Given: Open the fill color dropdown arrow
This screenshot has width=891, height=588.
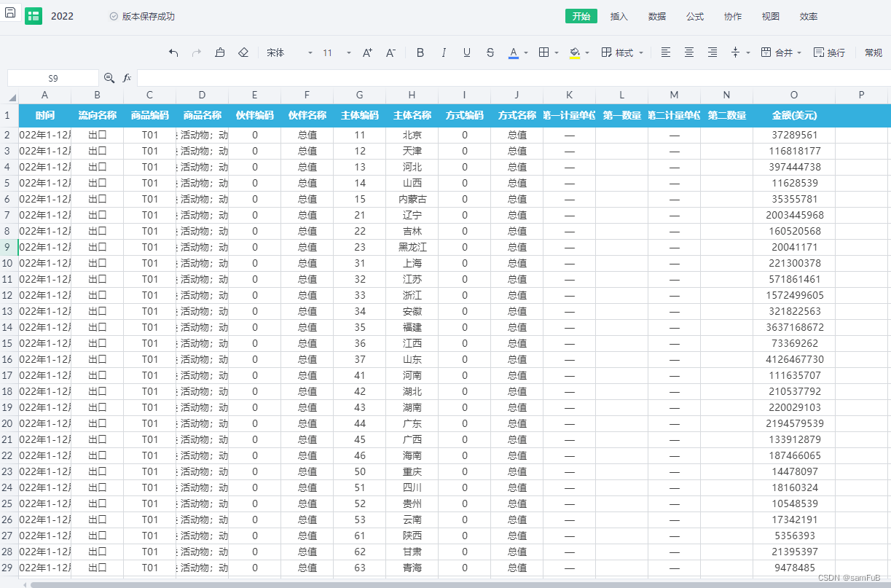Looking at the screenshot, I should pos(587,52).
